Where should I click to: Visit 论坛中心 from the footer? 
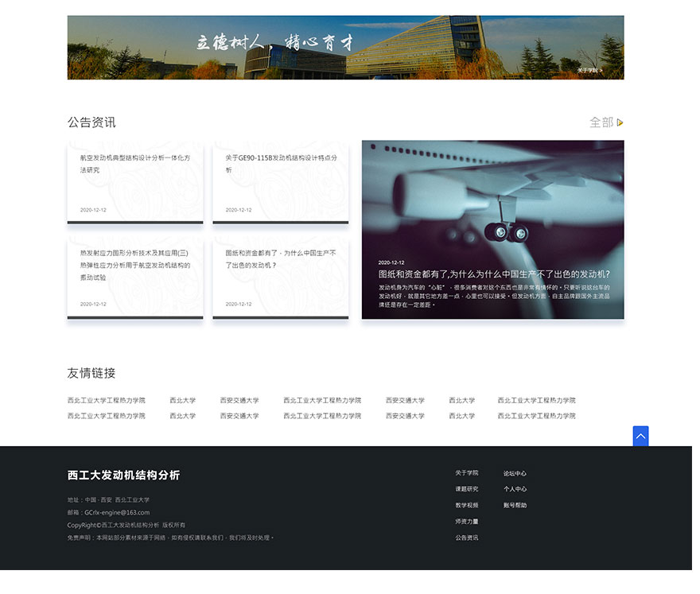coord(515,473)
